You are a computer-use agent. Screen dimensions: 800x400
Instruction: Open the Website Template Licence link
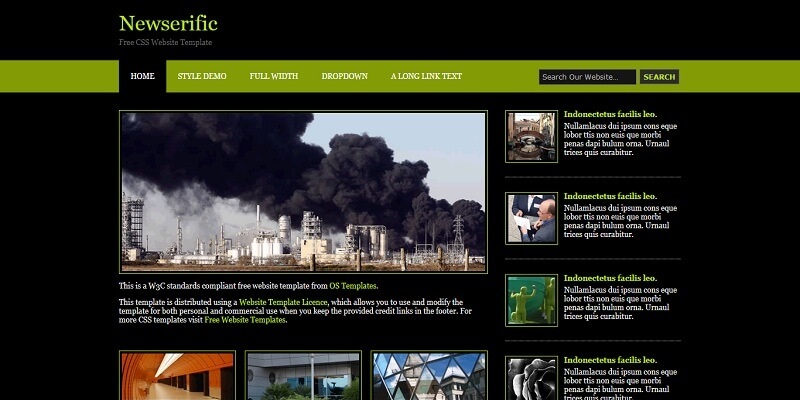pyautogui.click(x=283, y=302)
